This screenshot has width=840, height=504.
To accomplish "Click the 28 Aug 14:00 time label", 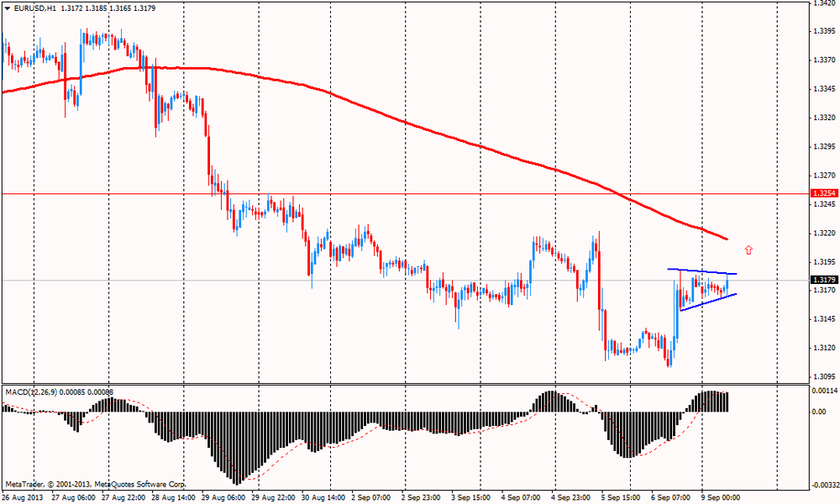I will (173, 497).
